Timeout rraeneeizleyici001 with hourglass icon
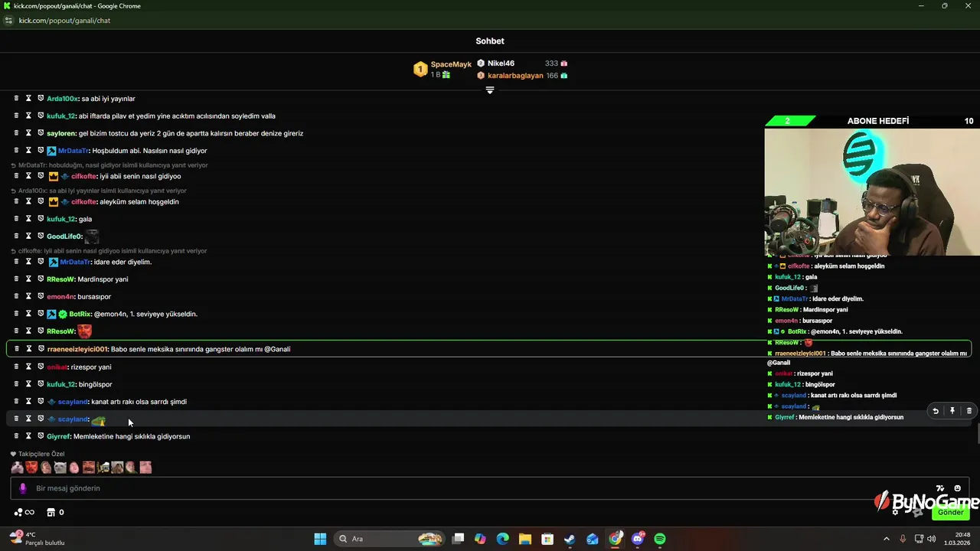Screen dimensions: 980x551 [x=28, y=349]
